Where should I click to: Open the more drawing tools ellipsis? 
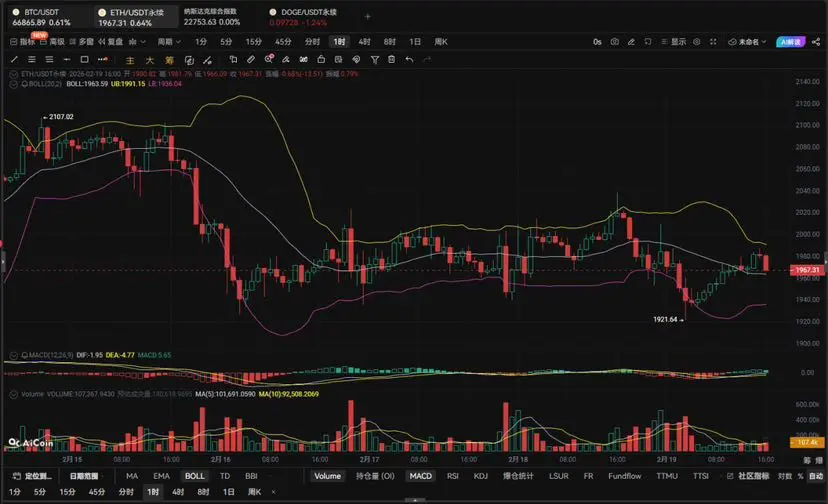point(102,60)
